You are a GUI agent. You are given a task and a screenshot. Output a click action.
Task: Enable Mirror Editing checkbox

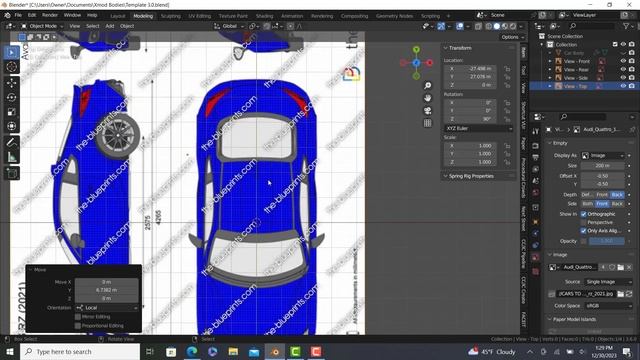78,317
